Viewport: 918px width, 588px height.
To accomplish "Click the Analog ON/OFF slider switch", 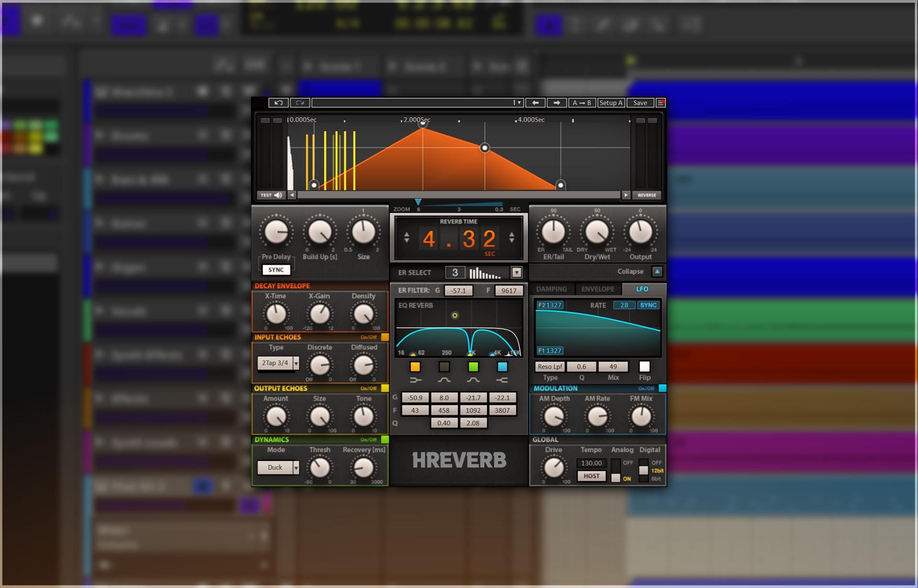I will pos(616,471).
